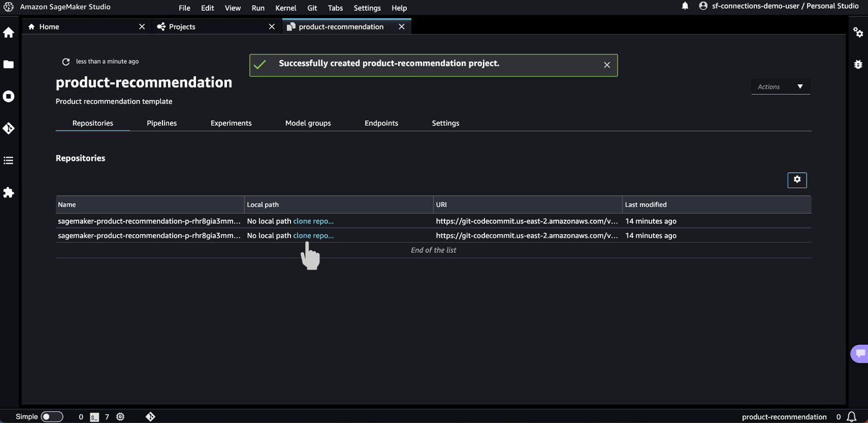Screen dimensions: 868x423
Task: Open property inspector gears icon on right
Action: point(858,33)
